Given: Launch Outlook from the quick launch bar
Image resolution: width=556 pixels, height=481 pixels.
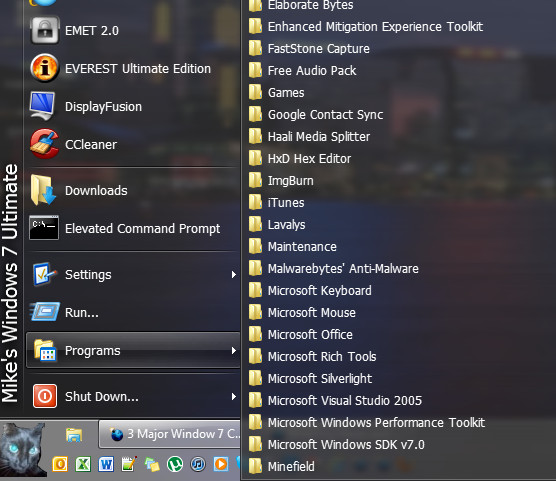Looking at the screenshot, I should pos(60,464).
